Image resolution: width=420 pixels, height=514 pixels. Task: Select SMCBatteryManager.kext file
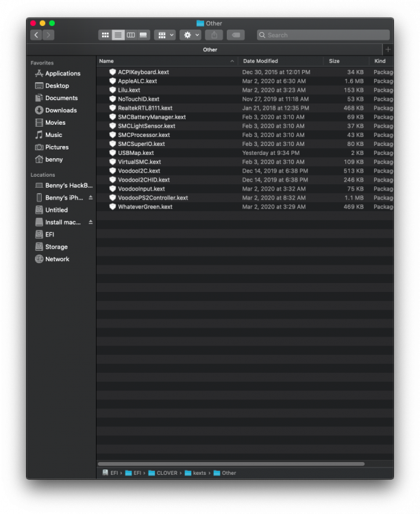click(245, 117)
